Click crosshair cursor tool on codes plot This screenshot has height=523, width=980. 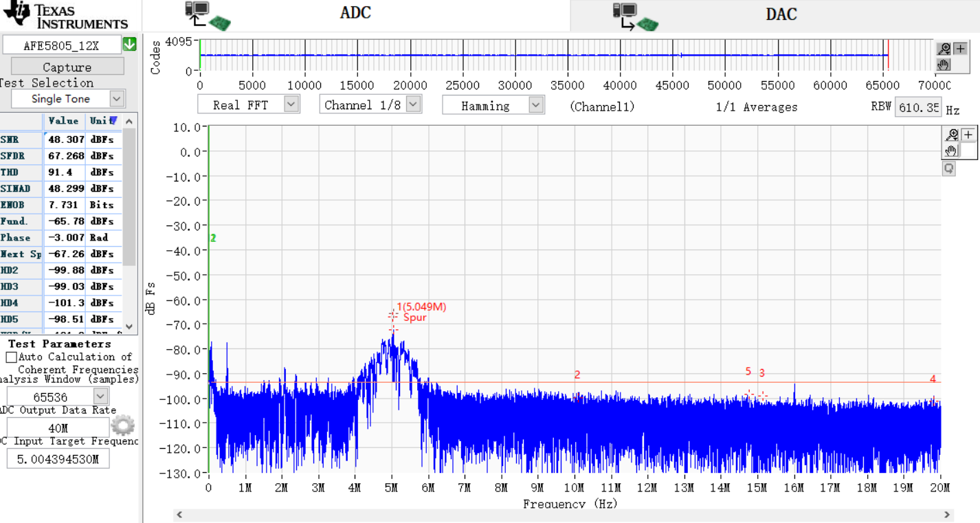click(x=960, y=49)
